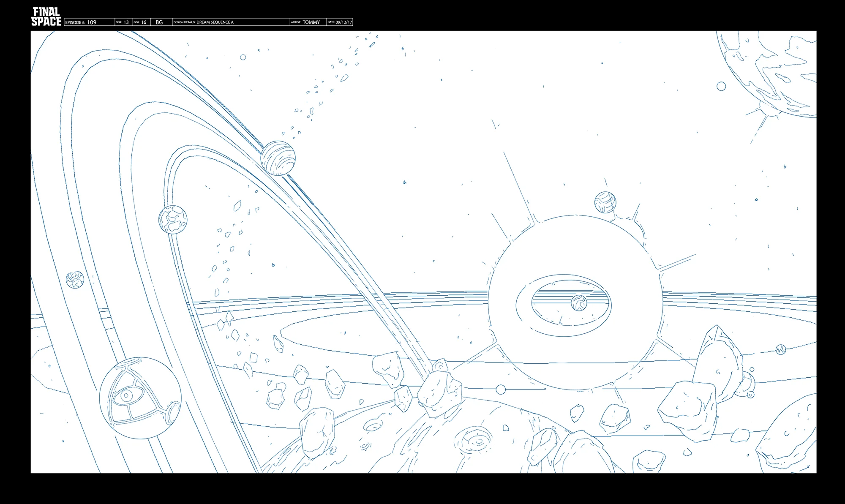Click the 'ARTIST: TOMMY' field
The height and width of the screenshot is (504, 845).
pyautogui.click(x=308, y=22)
